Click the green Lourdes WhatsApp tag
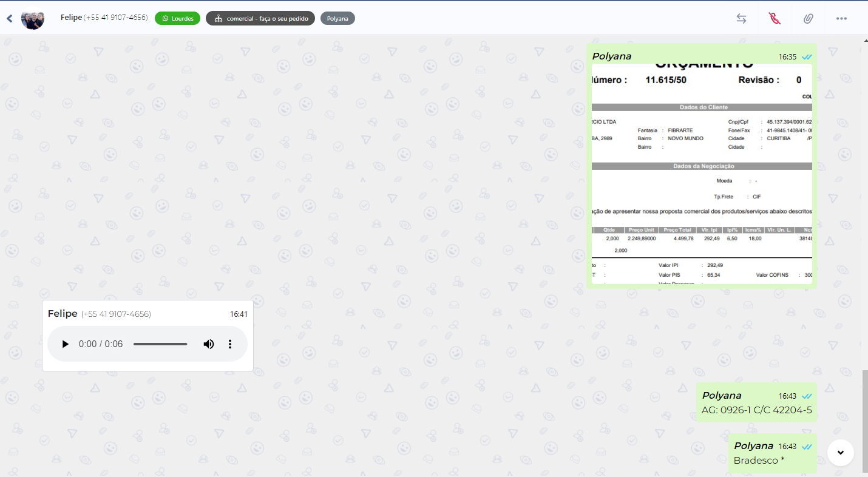This screenshot has height=477, width=868. [177, 18]
